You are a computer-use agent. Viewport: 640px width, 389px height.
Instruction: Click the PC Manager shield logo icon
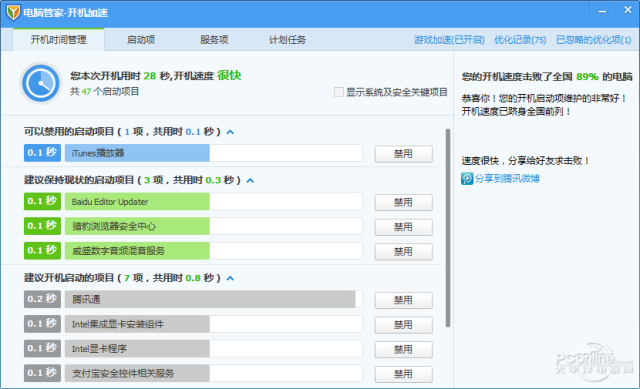[x=13, y=12]
